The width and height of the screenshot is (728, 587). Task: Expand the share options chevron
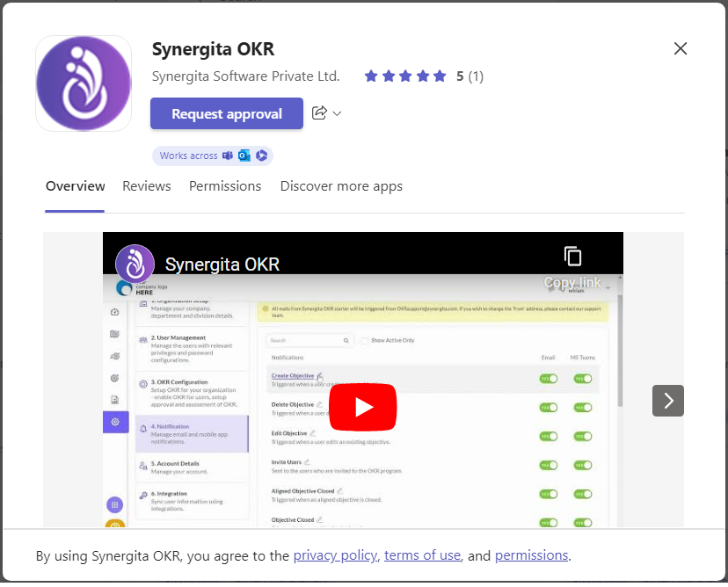(x=337, y=113)
